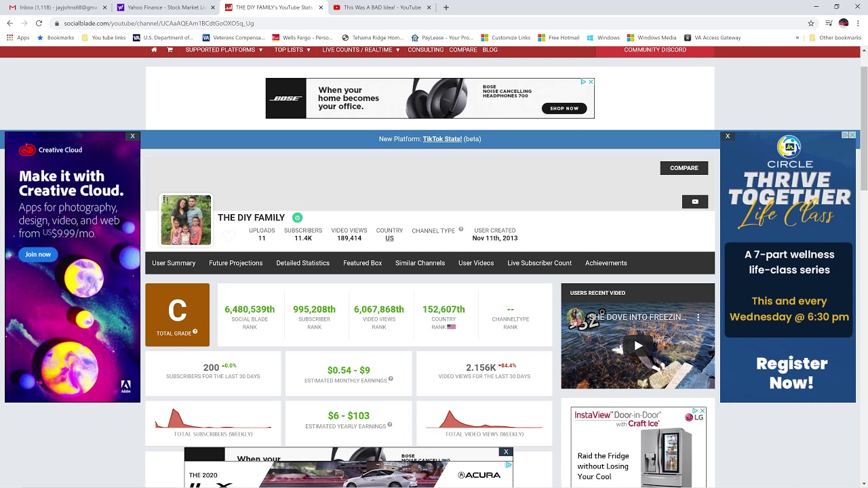Click the C total grade badge
The width and height of the screenshot is (868, 488).
pyautogui.click(x=177, y=314)
